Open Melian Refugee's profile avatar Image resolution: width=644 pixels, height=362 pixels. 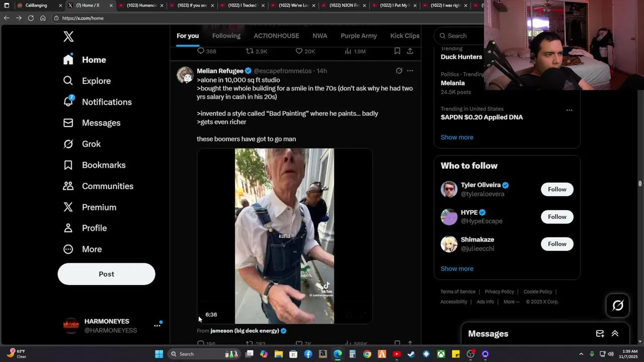(x=185, y=75)
